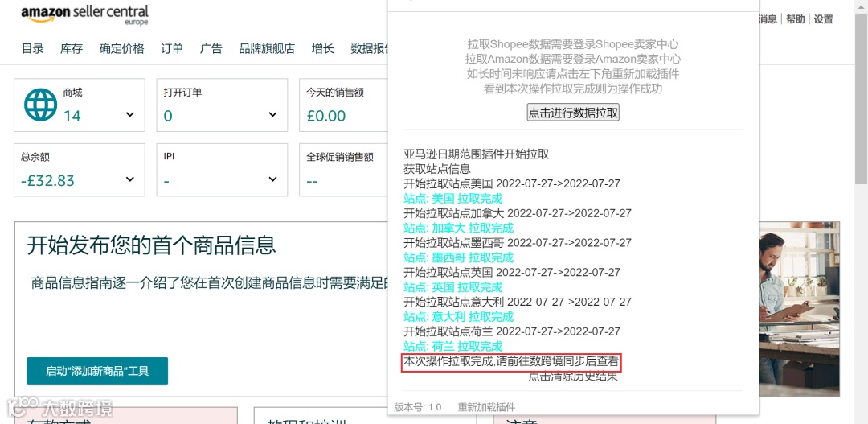Open the 广告 menu
868x424 pixels.
pos(211,48)
